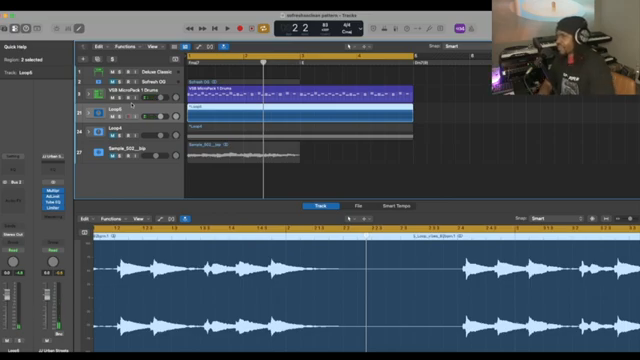Toggle Flex button in tracks area
Image resolution: width=640 pixels, height=360 pixels.
210,47
